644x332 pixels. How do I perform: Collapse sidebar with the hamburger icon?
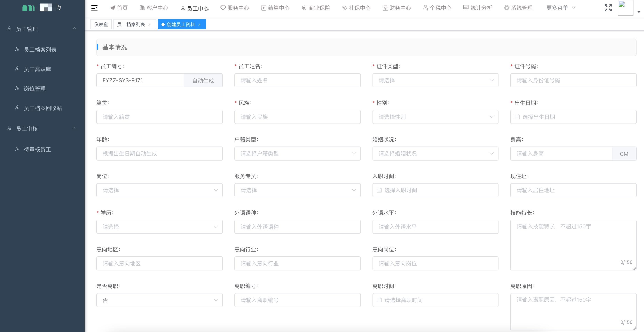95,8
